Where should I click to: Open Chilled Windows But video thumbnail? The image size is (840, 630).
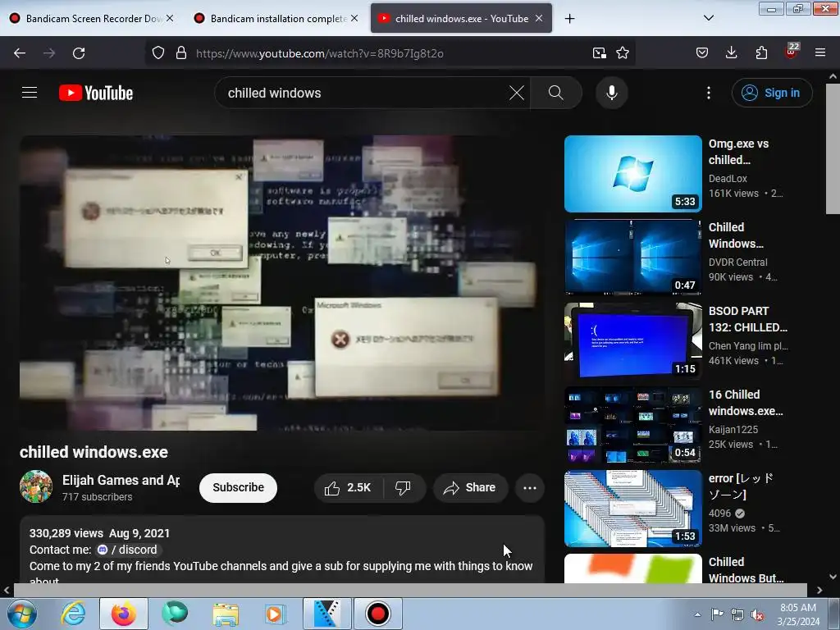(633, 568)
